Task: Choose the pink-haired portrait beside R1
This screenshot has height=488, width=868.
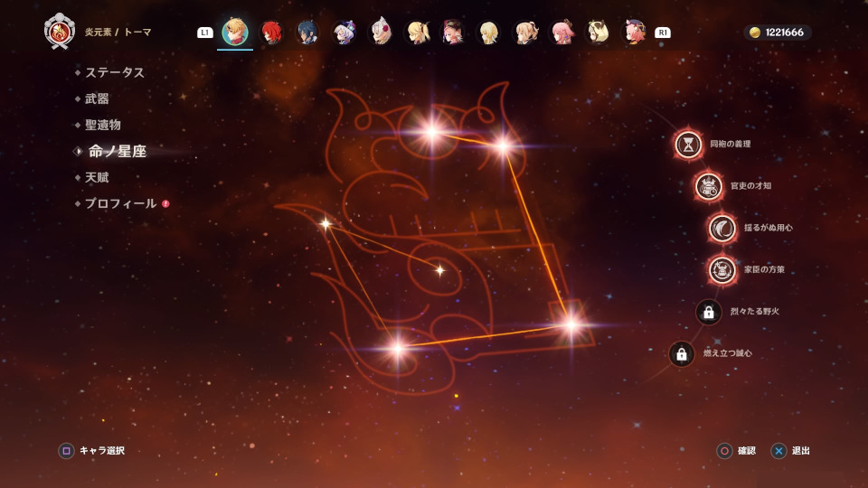Action: click(635, 33)
